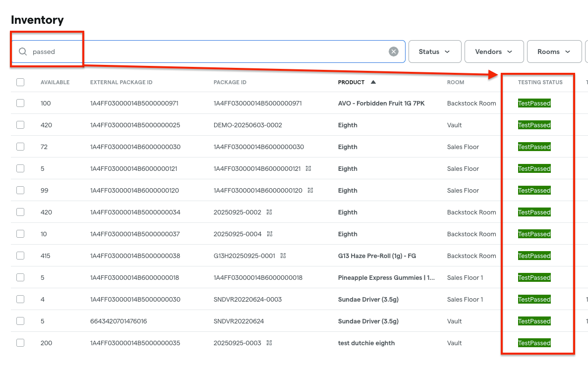Open the Status filter dropdown
The height and width of the screenshot is (368, 588).
pos(435,52)
